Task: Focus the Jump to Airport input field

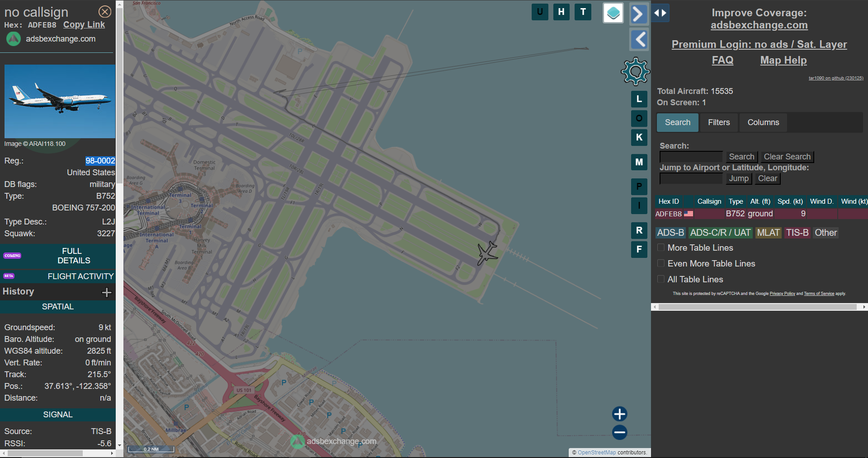Action: [691, 178]
